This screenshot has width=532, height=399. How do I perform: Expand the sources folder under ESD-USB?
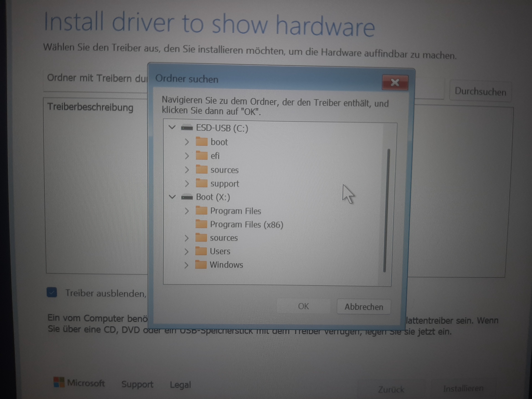pyautogui.click(x=187, y=170)
